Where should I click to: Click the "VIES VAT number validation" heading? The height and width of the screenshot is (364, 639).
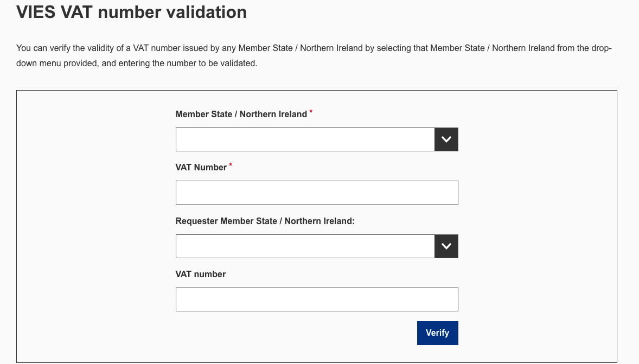pyautogui.click(x=131, y=12)
